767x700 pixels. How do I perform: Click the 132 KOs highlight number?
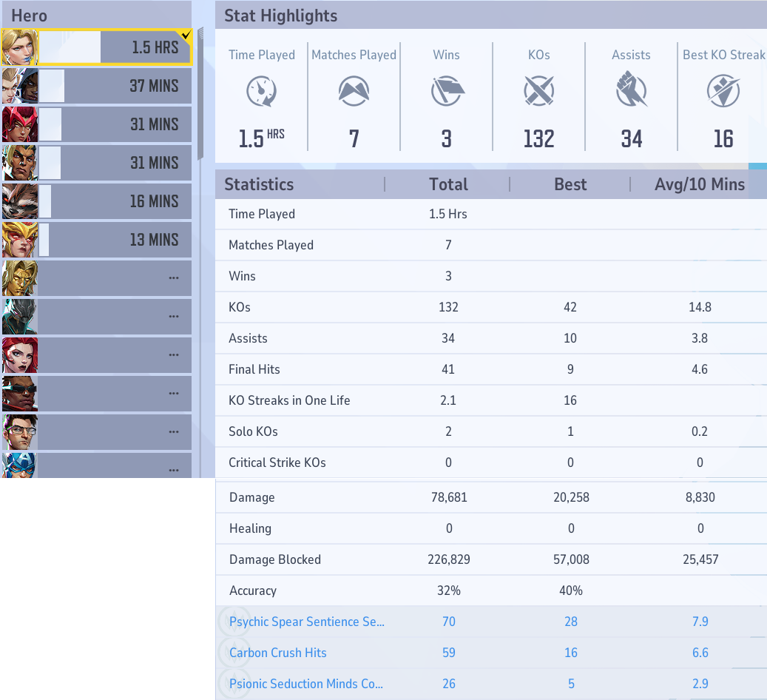(x=538, y=139)
